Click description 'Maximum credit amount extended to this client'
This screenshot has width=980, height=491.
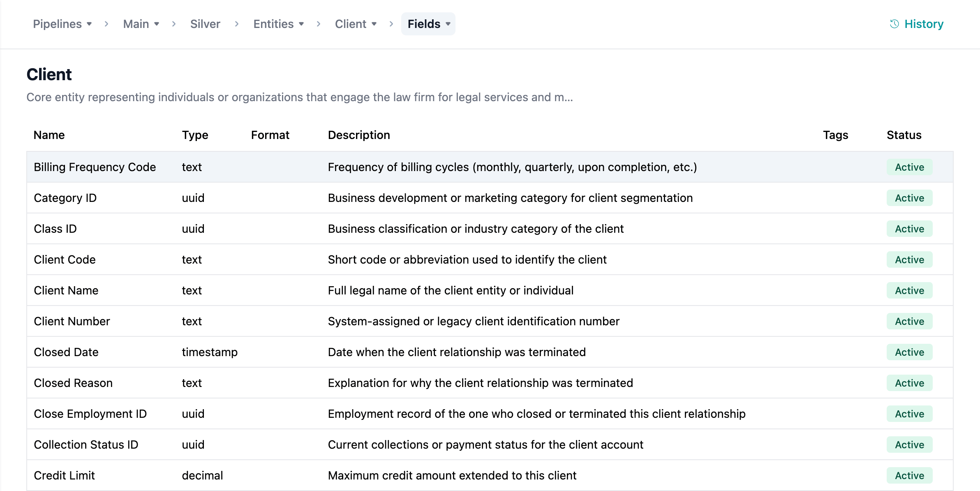pos(452,475)
